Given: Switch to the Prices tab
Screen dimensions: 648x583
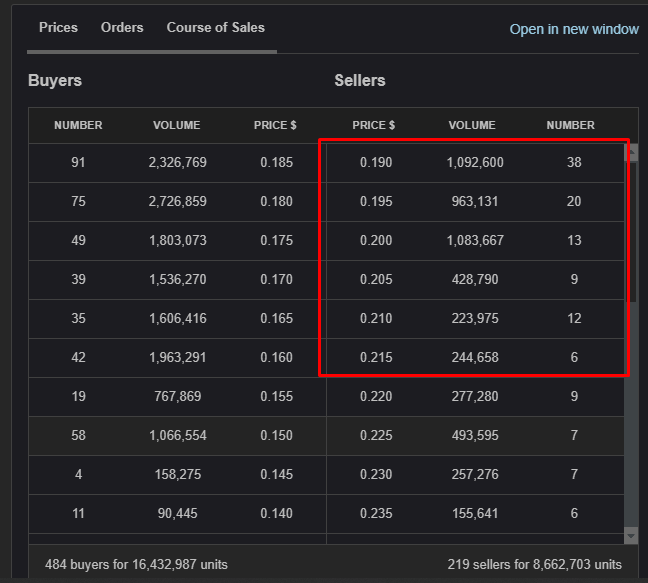Looking at the screenshot, I should click(x=58, y=27).
